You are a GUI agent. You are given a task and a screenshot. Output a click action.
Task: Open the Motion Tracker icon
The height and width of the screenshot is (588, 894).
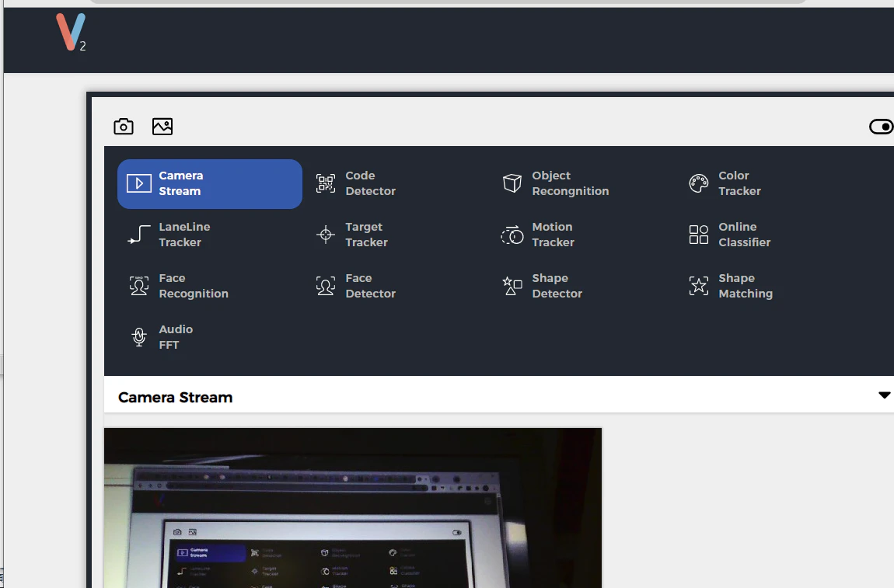tap(512, 235)
